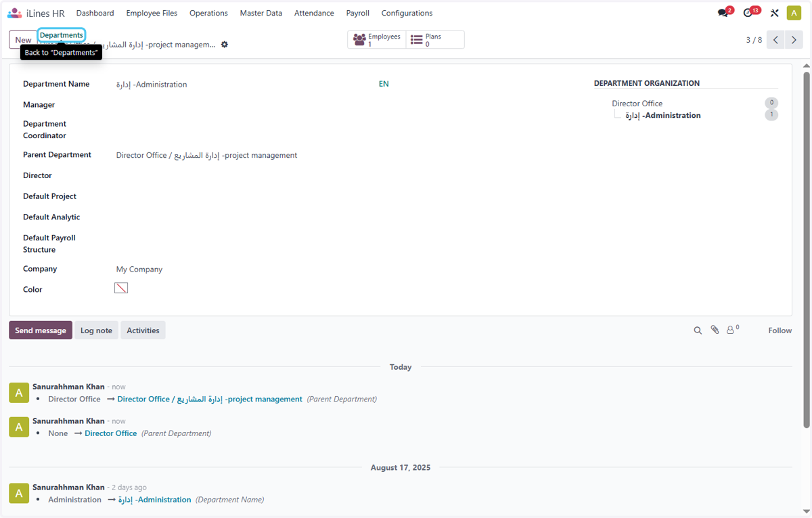Click the Director Office link in second log
Screen dimensions: 812x518
pos(110,433)
